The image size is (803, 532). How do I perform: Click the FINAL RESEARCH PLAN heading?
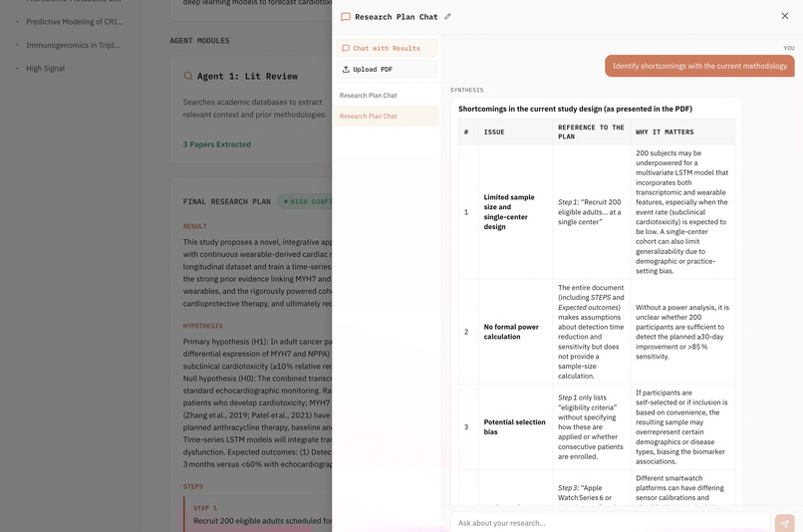[x=227, y=201]
